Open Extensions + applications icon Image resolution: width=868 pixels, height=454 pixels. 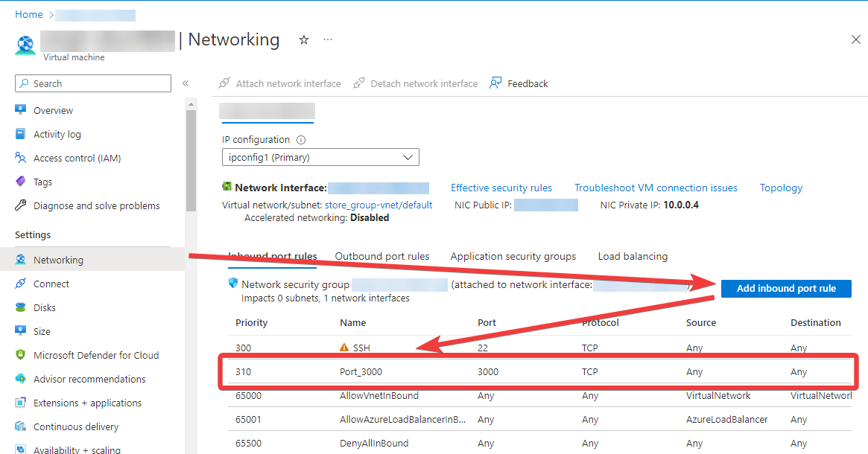(20, 402)
